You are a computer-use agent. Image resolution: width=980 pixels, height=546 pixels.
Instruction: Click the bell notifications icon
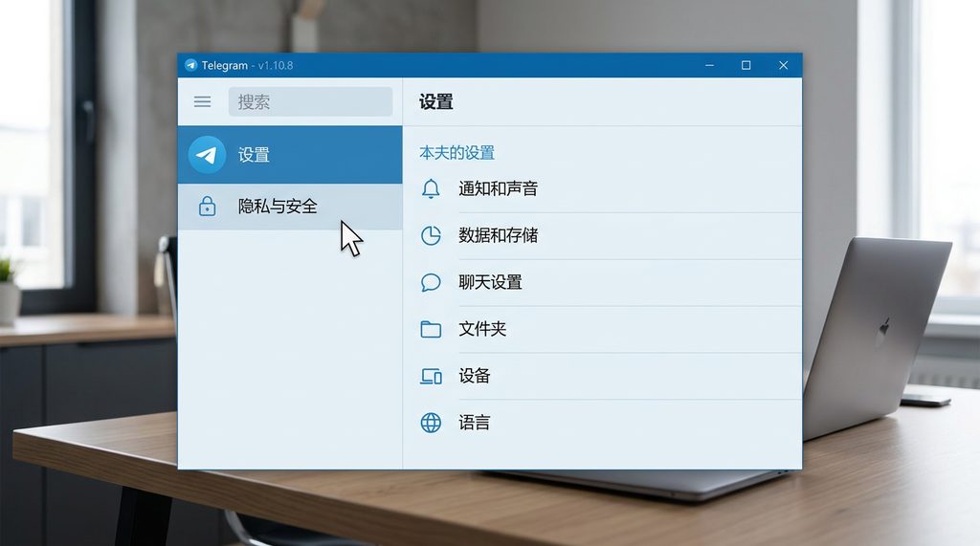[431, 188]
